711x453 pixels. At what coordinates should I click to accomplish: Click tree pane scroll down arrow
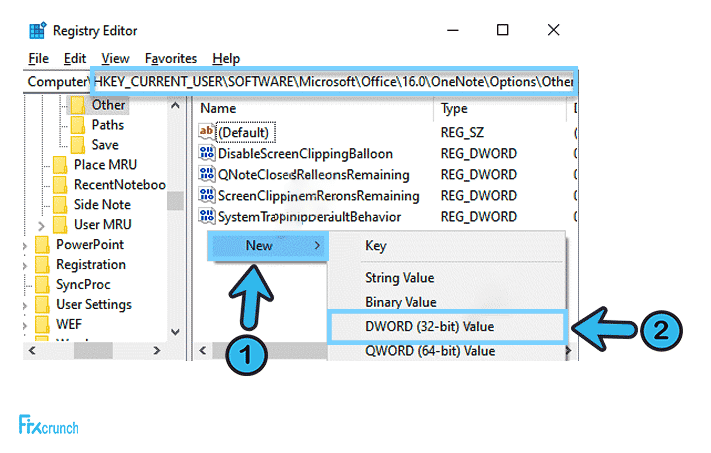click(175, 332)
